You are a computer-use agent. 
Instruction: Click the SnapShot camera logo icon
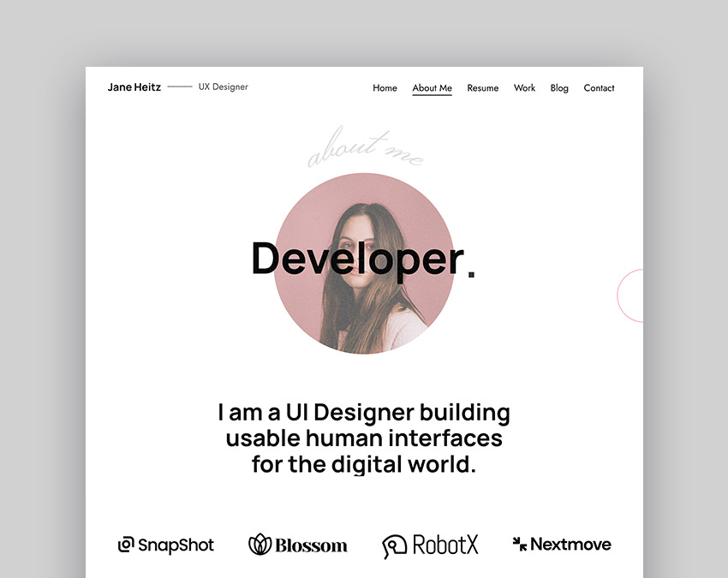125,545
